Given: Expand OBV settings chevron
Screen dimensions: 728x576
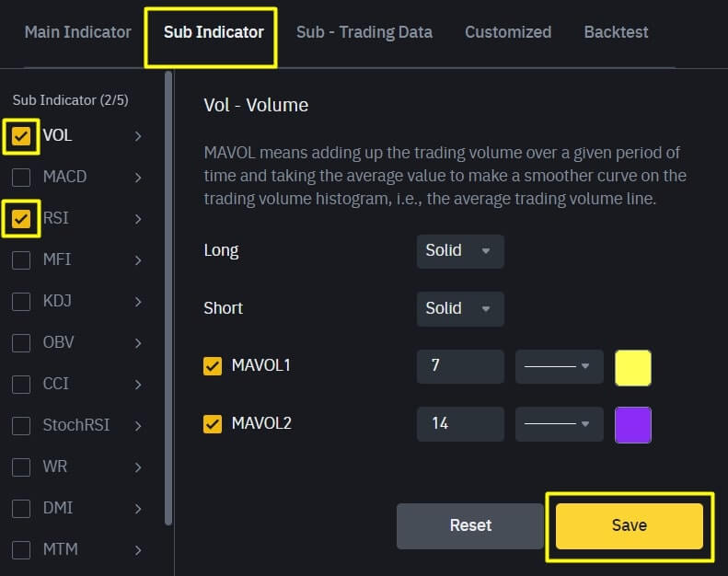Looking at the screenshot, I should tap(138, 343).
